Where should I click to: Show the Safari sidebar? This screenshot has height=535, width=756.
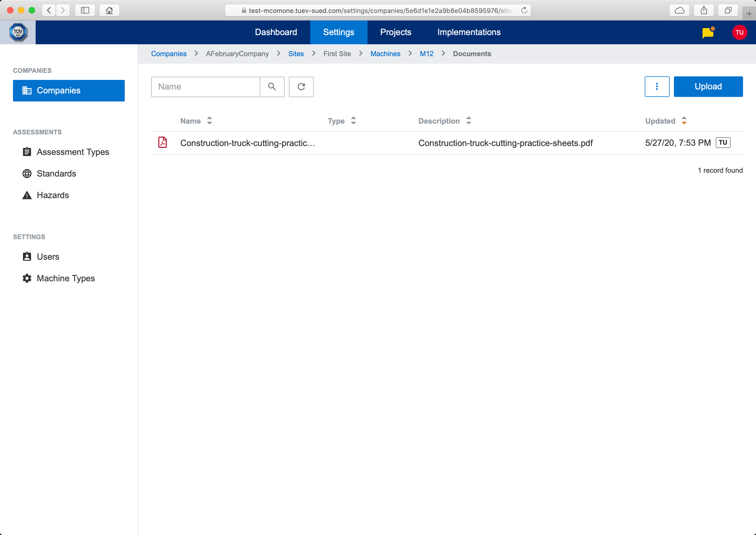coord(85,10)
